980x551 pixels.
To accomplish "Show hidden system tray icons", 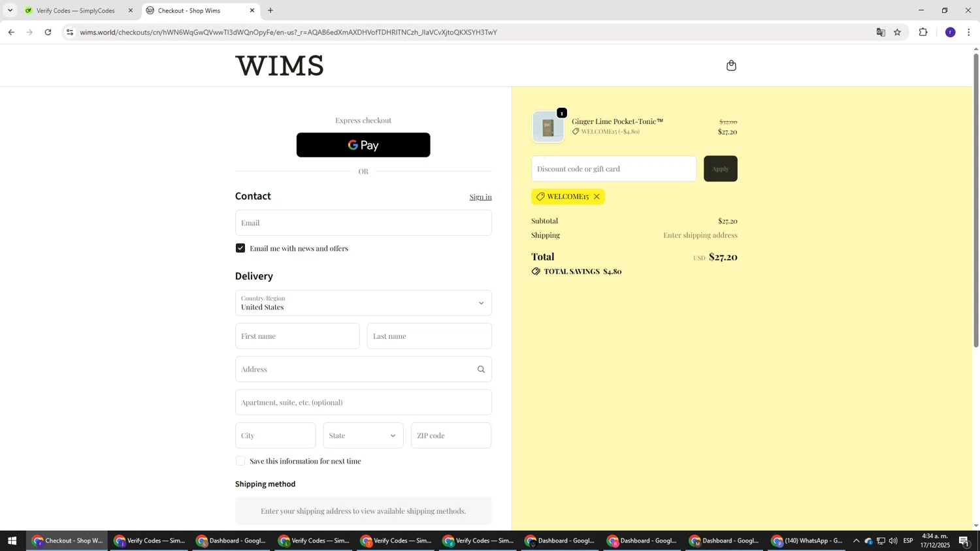I will tap(856, 541).
